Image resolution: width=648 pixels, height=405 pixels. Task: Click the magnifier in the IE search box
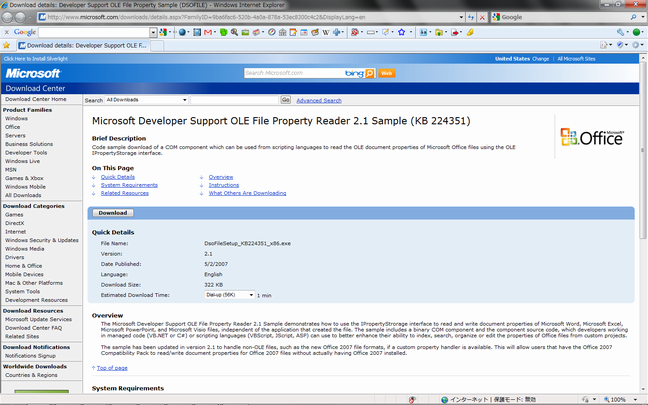pyautogui.click(x=633, y=17)
